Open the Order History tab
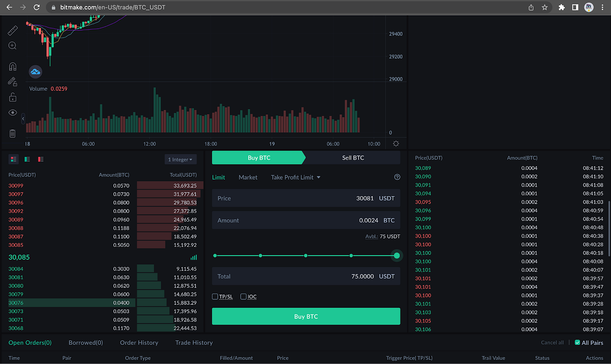This screenshot has height=364, width=611. pyautogui.click(x=139, y=343)
